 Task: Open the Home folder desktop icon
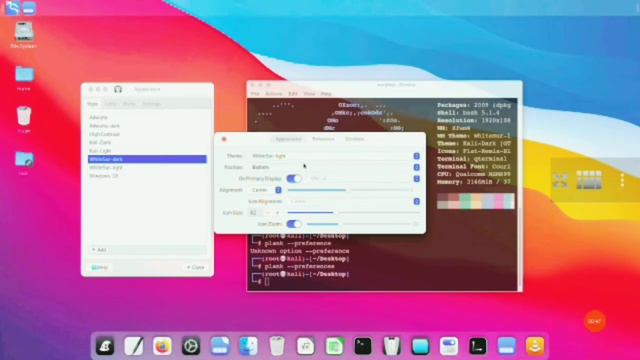[24, 78]
